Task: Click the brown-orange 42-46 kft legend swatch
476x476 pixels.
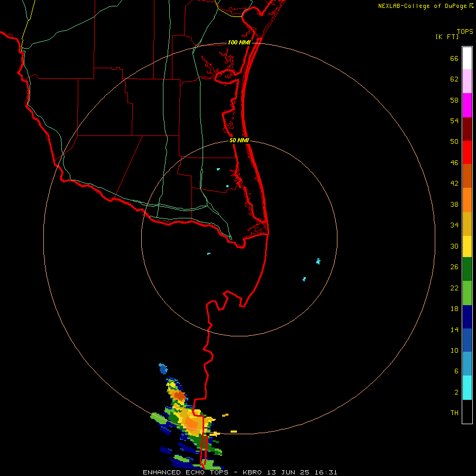Action: pos(467,176)
